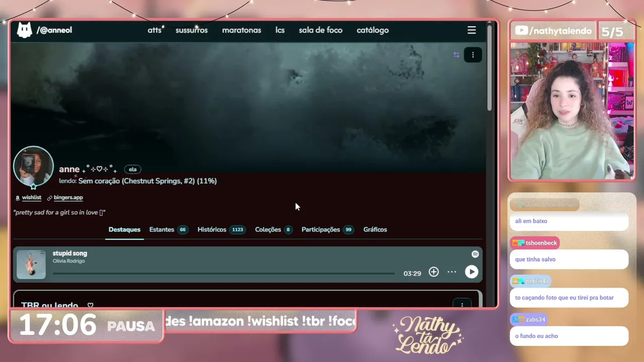Screen dimensions: 644x362
Task: Click the stupid song album cover
Action: (x=31, y=264)
